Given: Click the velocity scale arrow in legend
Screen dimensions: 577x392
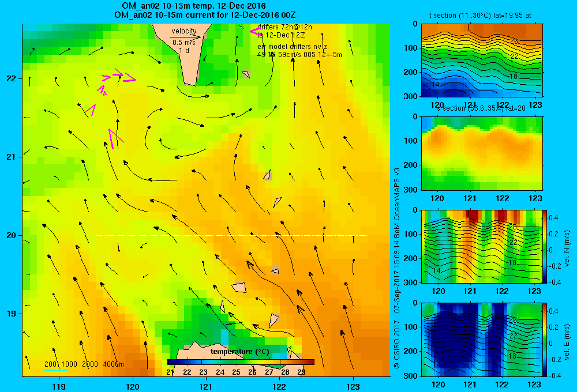Looking at the screenshot, I should (185, 37).
